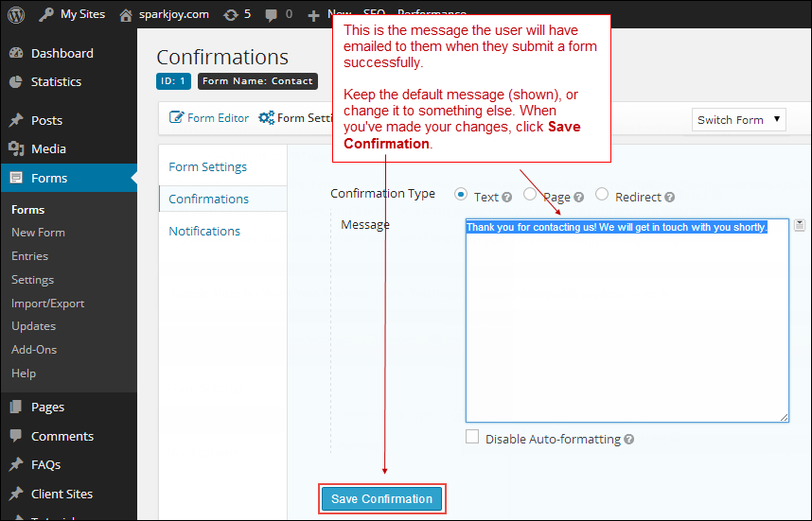The width and height of the screenshot is (812, 521).
Task: Click inside the Message text area
Action: [627, 321]
